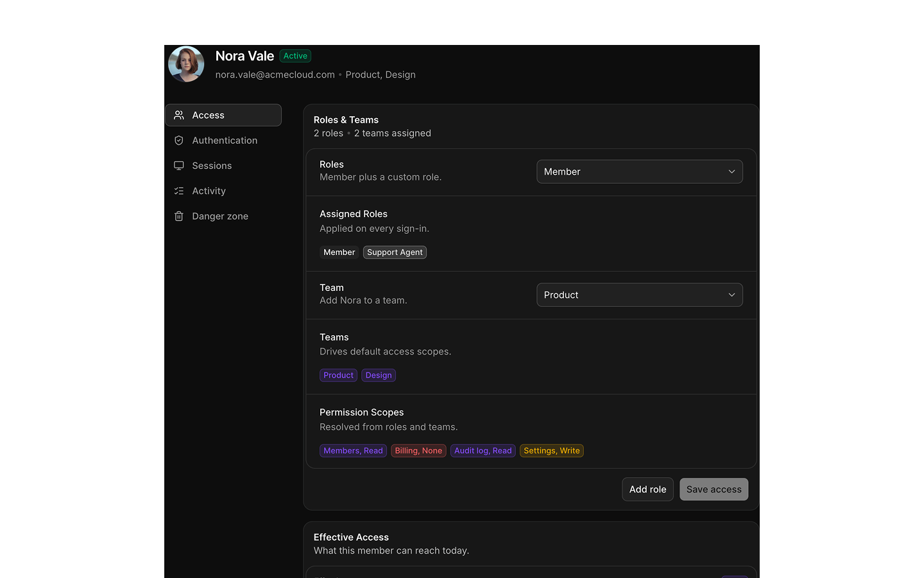Open the Product team dropdown

point(640,295)
